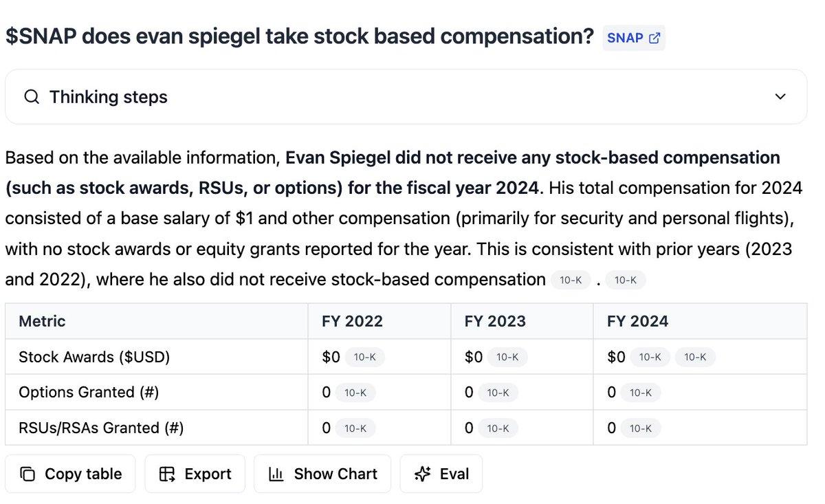This screenshot has height=504, width=825.
Task: Run Eval with the sparkle icon
Action: coord(441,474)
